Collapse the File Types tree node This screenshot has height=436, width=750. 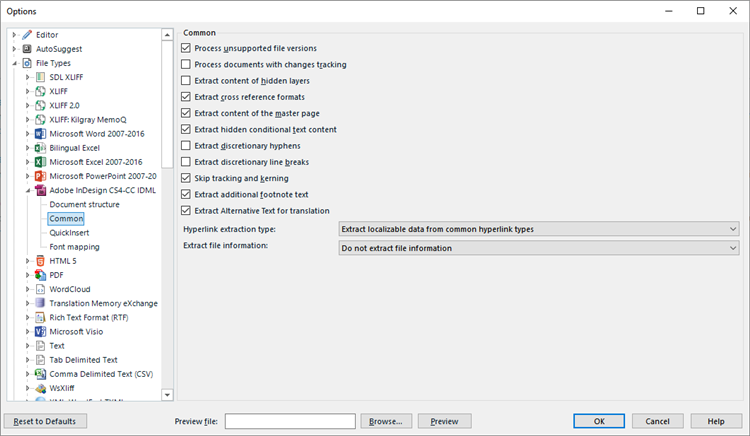(14, 63)
